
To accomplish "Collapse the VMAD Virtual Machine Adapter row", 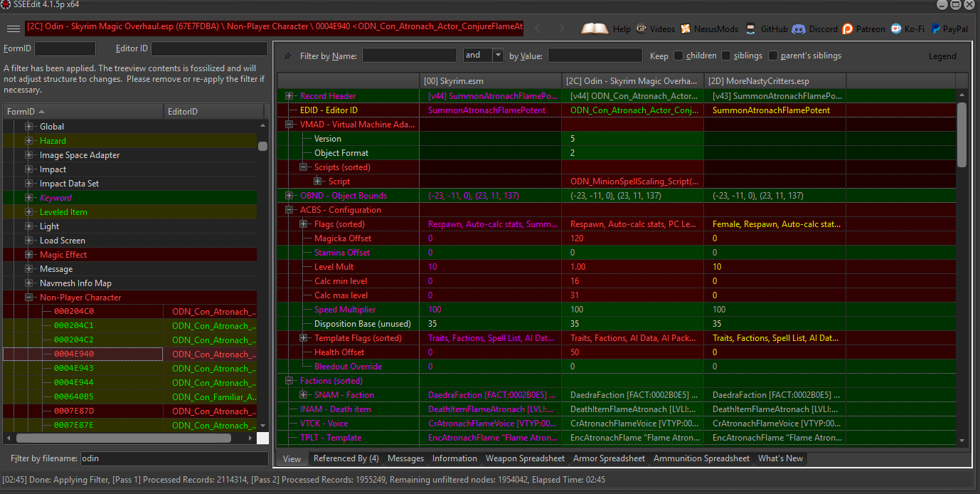I will [289, 125].
